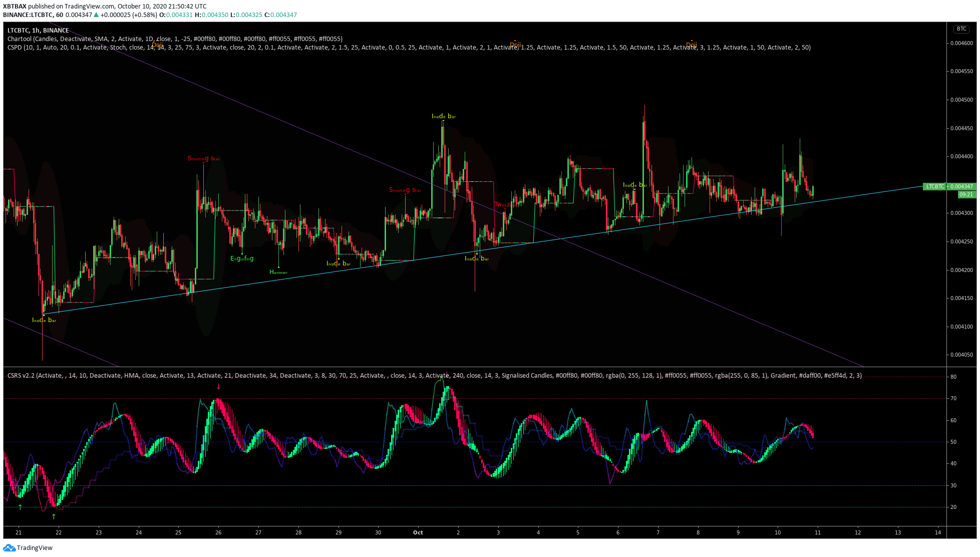Click price level 0.004150 on axis

961,298
